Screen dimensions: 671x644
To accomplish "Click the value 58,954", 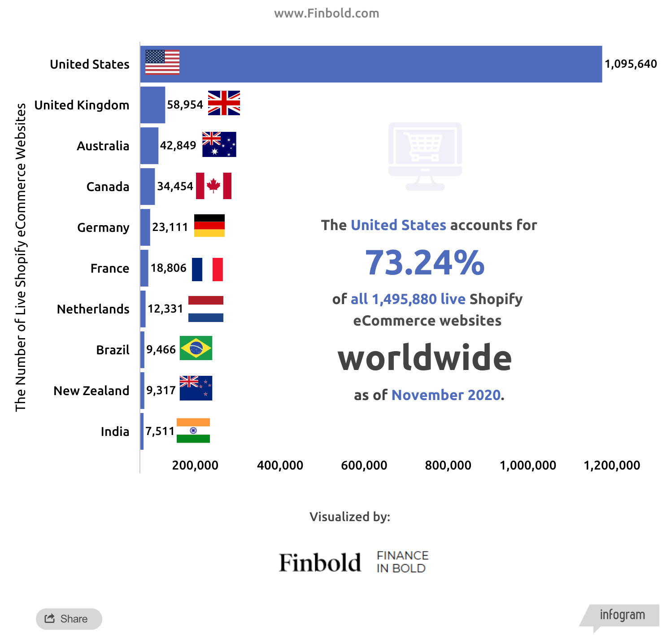I will coord(185,105).
